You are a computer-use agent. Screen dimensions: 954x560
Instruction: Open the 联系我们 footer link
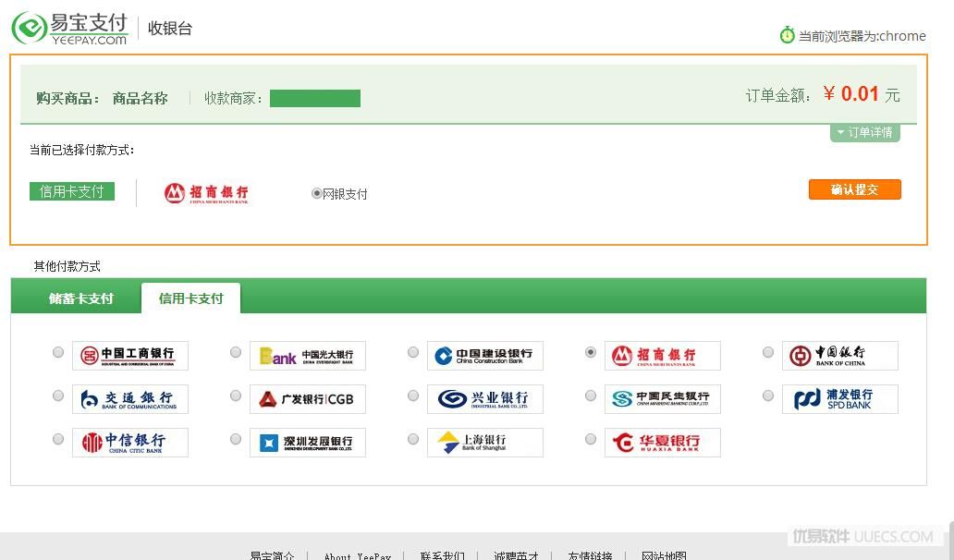[x=442, y=555]
